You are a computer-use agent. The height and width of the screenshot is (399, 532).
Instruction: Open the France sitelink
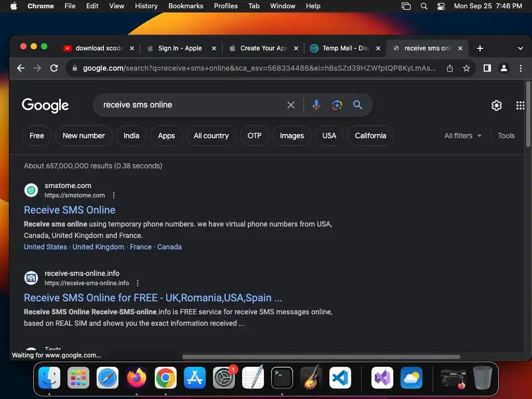[141, 247]
